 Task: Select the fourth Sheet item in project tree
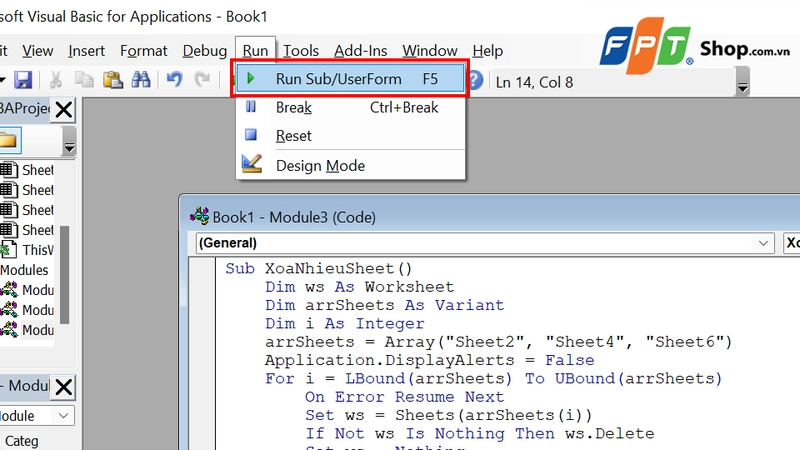coord(27,230)
